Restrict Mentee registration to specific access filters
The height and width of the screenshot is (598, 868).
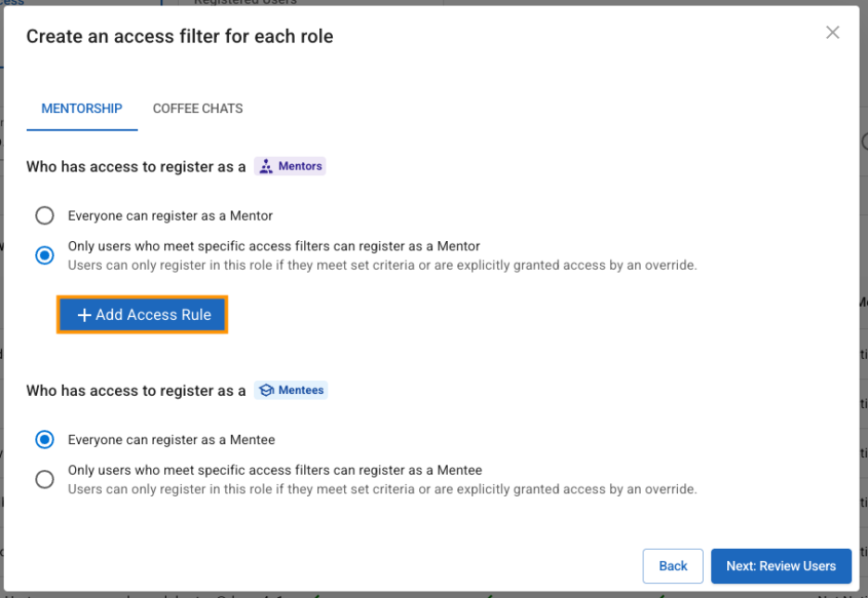[x=45, y=478]
